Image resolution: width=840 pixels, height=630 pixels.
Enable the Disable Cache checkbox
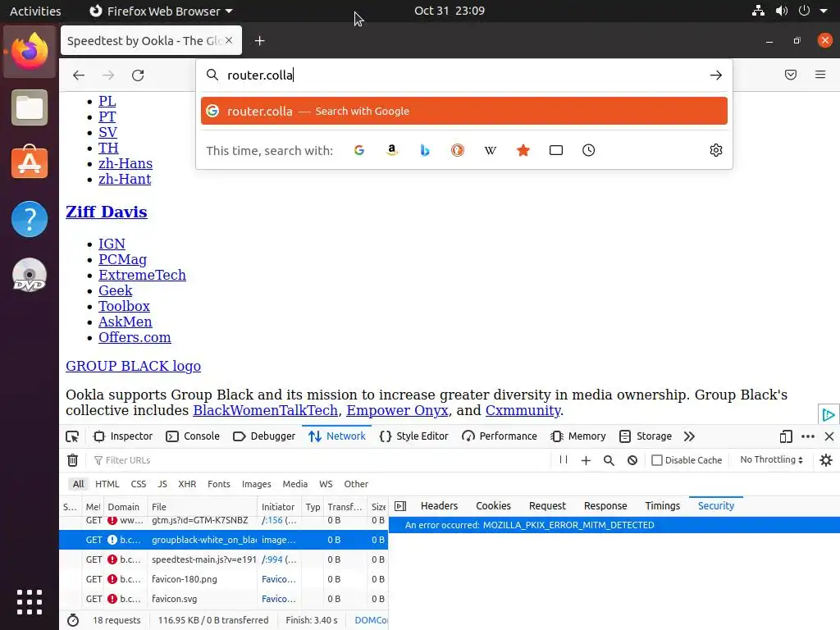pos(657,460)
